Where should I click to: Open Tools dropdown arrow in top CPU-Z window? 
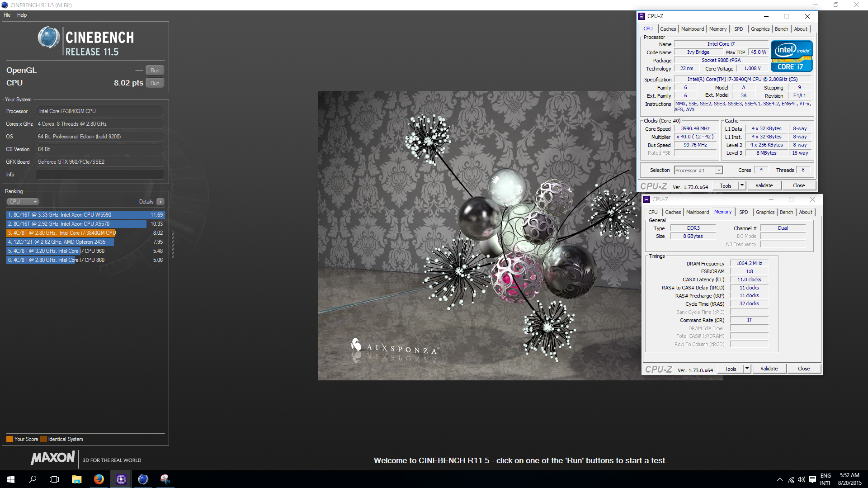742,186
